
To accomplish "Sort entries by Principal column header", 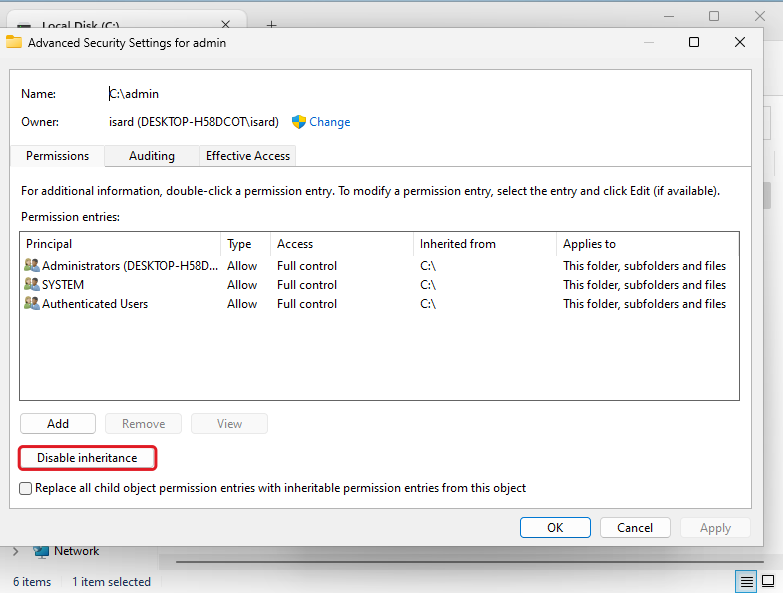I will pos(120,244).
